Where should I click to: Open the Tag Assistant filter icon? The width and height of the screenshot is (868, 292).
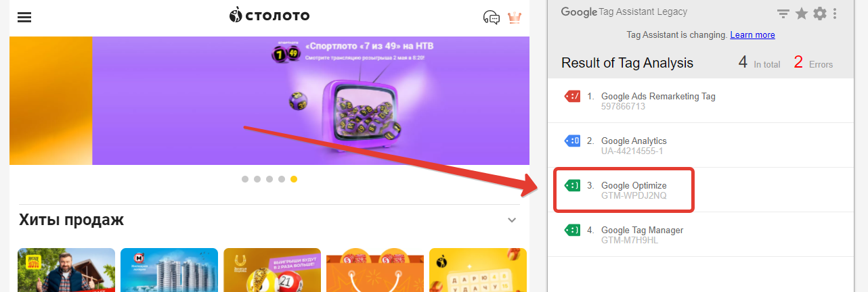pyautogui.click(x=783, y=14)
